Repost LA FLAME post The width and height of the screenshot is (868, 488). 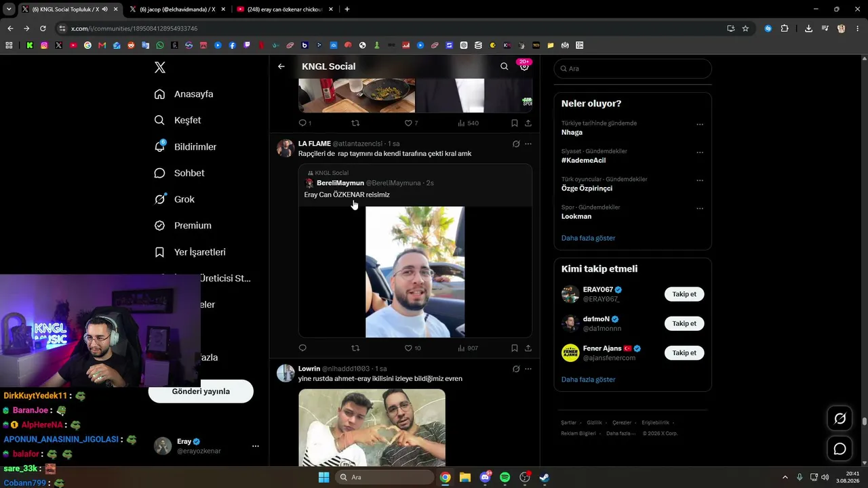[x=355, y=348]
